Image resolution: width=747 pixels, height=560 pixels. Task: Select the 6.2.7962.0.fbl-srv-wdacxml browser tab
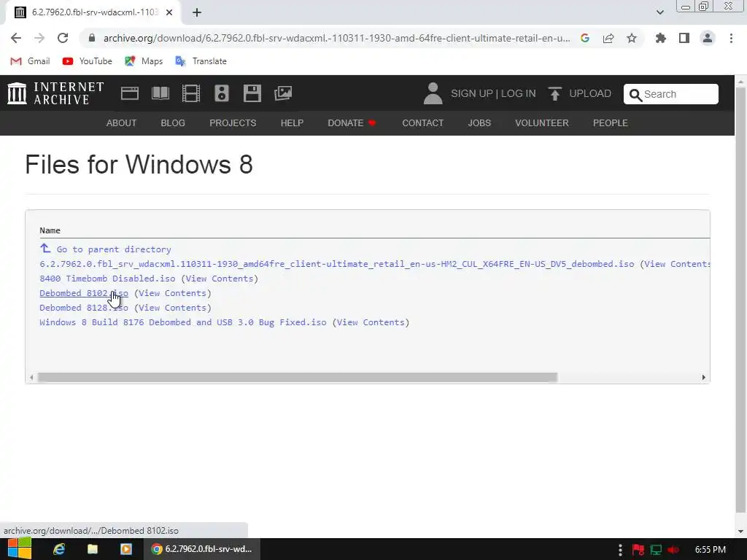pyautogui.click(x=93, y=13)
